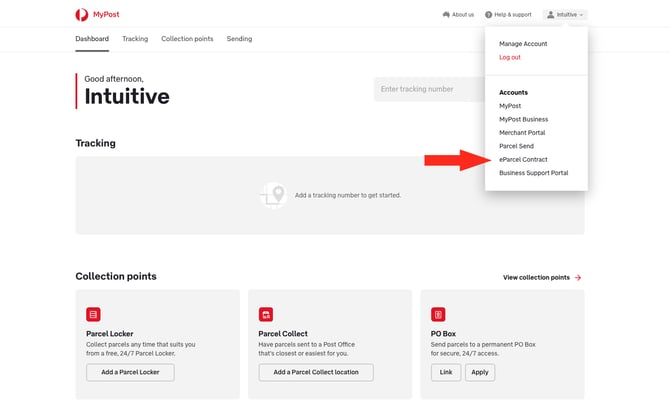Select MyPost under Accounts

[x=510, y=106]
